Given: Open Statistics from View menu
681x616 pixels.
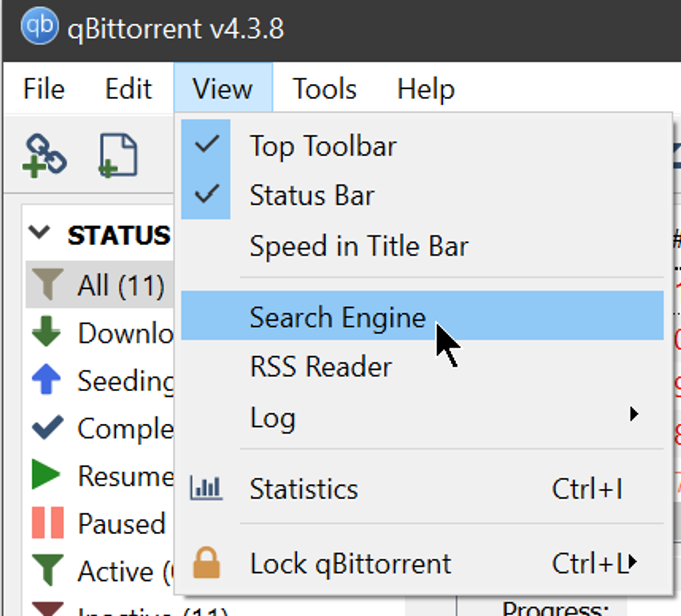Looking at the screenshot, I should (422, 488).
